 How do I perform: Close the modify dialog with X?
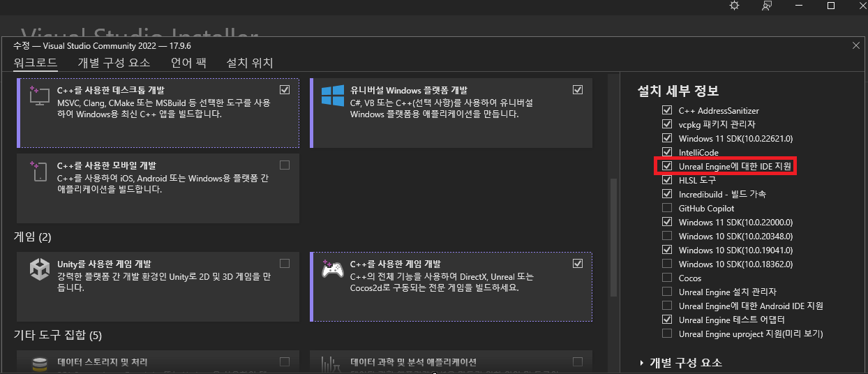[856, 45]
